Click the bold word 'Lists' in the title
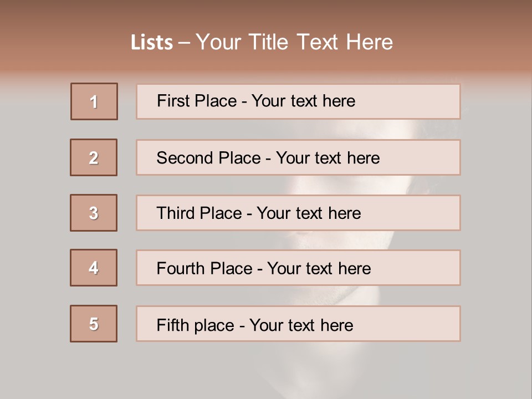 [x=152, y=43]
